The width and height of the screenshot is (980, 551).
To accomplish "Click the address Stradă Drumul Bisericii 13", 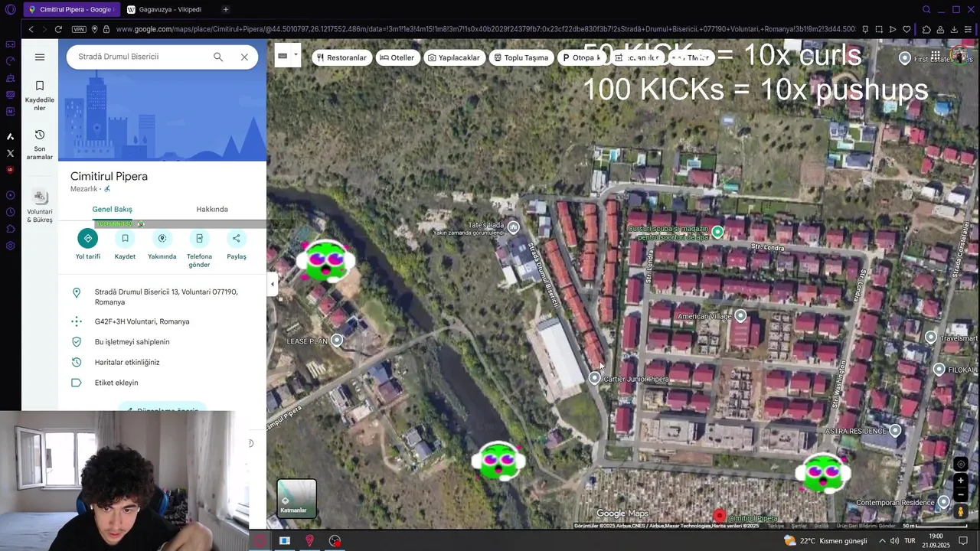I will (162, 297).
